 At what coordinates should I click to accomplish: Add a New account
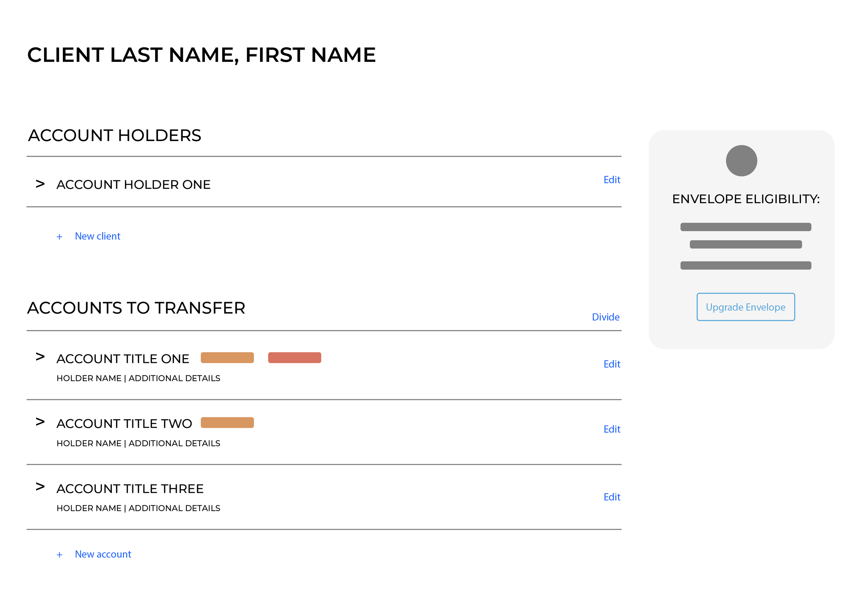point(103,554)
